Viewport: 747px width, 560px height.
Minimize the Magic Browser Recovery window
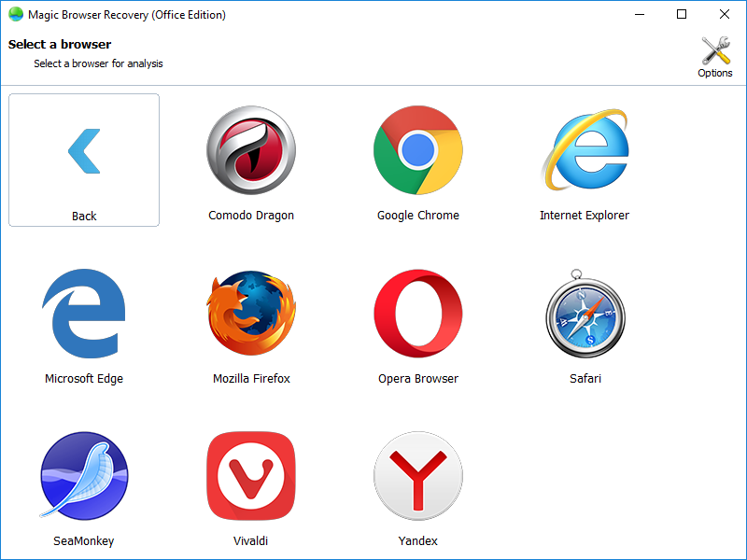tap(640, 14)
